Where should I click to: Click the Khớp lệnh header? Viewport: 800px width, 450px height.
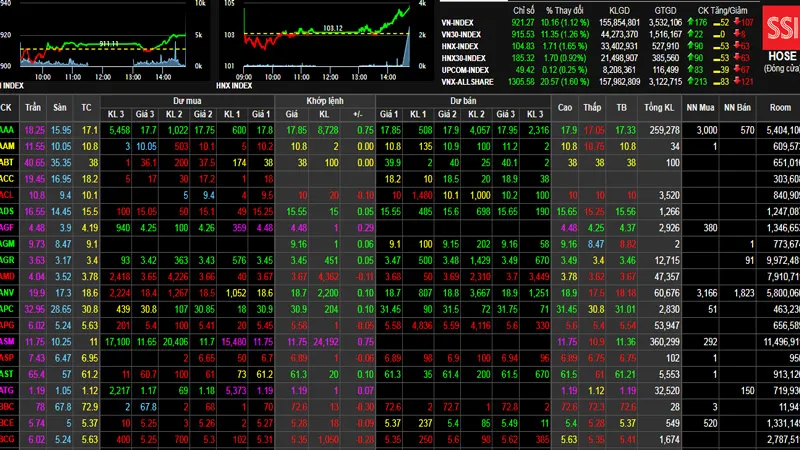[x=325, y=101]
